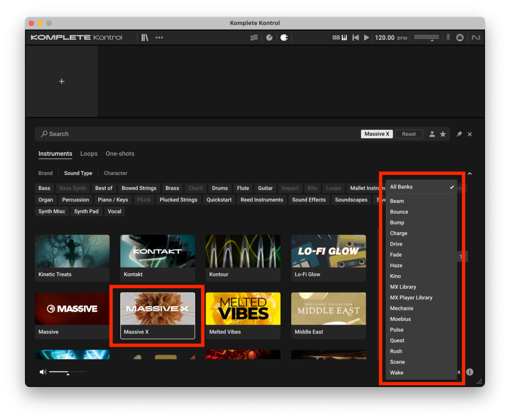The height and width of the screenshot is (420, 510).
Task: Choose All Banks in bank menu
Action: tap(422, 187)
